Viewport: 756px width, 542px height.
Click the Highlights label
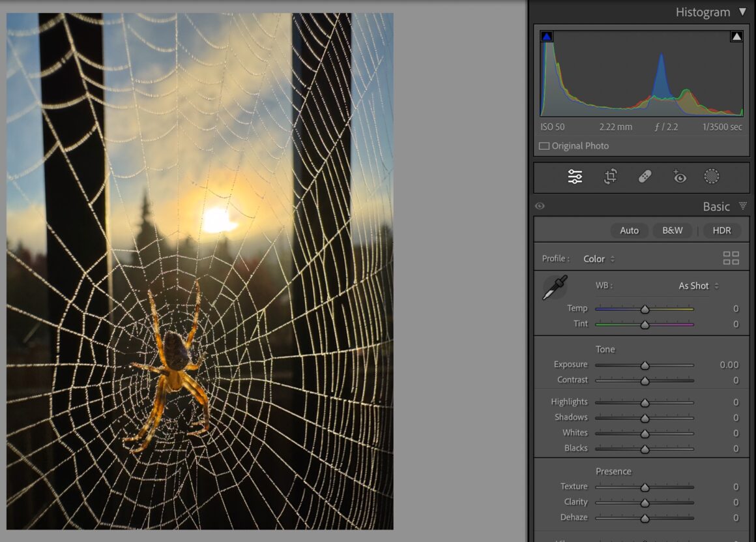tap(570, 402)
